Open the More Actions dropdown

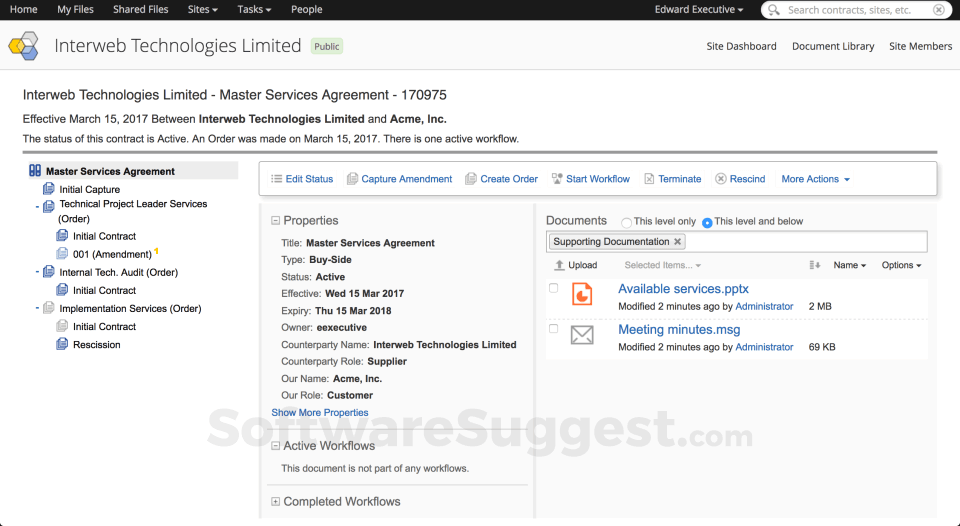tap(815, 179)
